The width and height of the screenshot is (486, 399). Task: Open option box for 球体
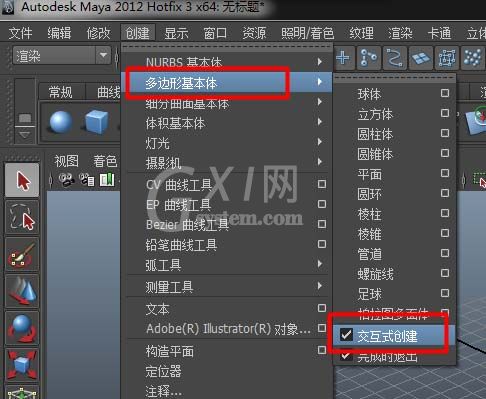pos(445,93)
